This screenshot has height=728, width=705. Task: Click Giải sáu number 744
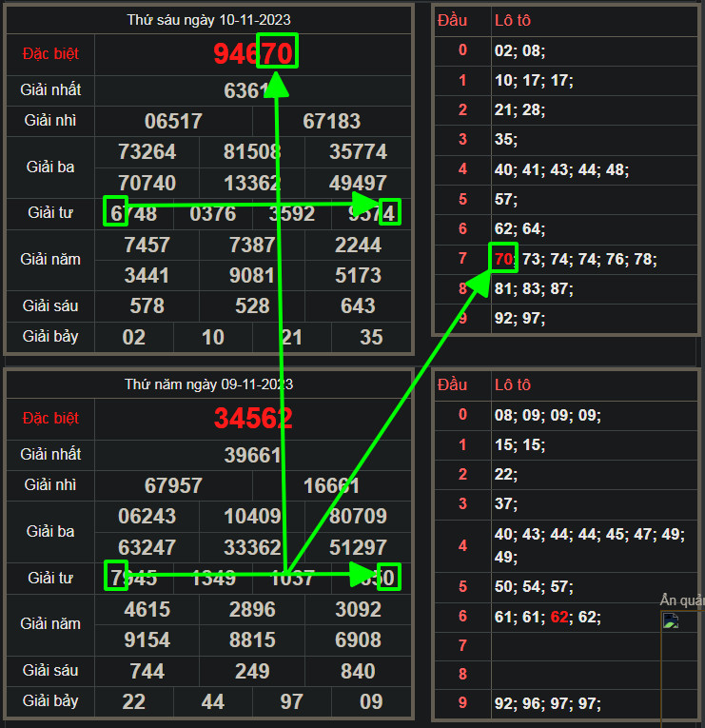147,671
